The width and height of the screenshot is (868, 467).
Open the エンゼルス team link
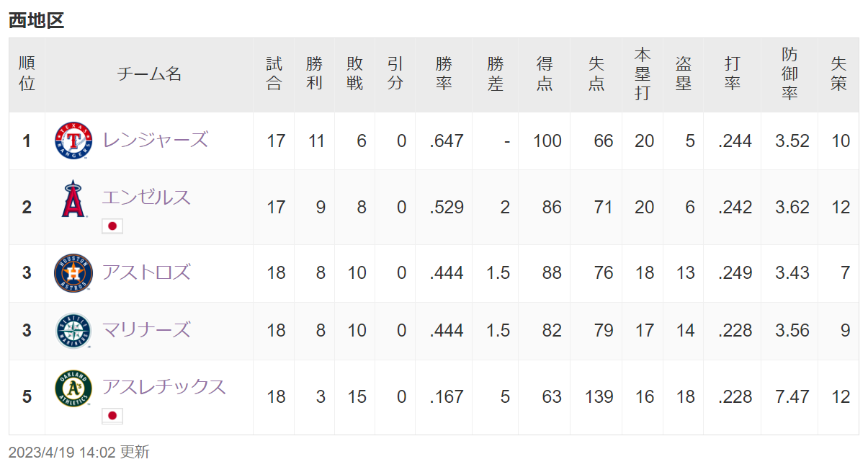(x=146, y=197)
